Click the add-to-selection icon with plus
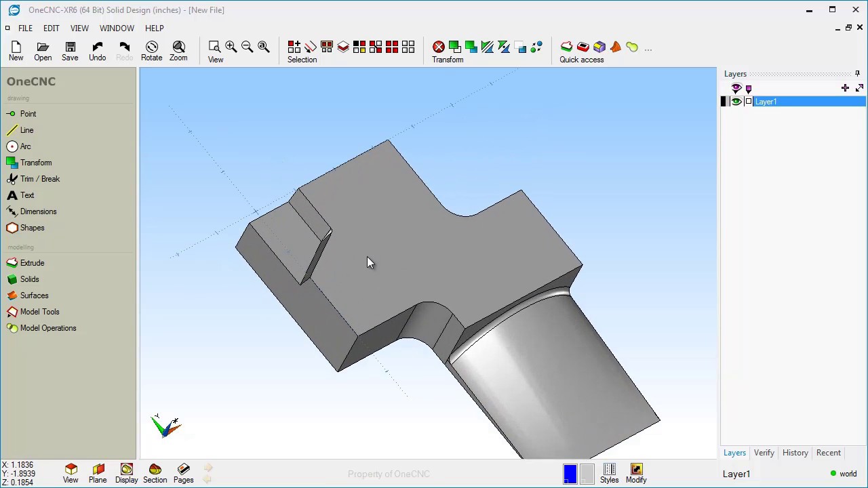The image size is (868, 488). pos(294,47)
